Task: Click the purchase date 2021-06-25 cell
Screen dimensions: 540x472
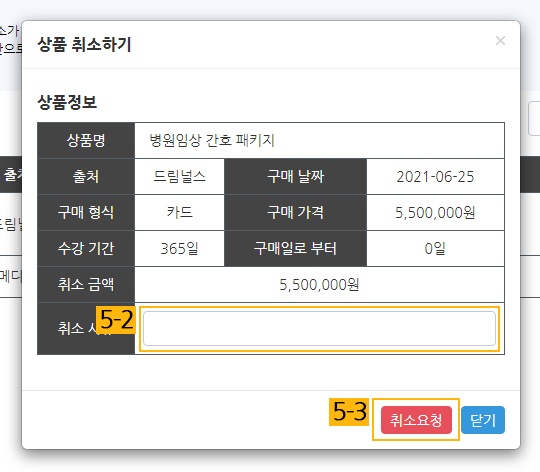Action: 435,177
